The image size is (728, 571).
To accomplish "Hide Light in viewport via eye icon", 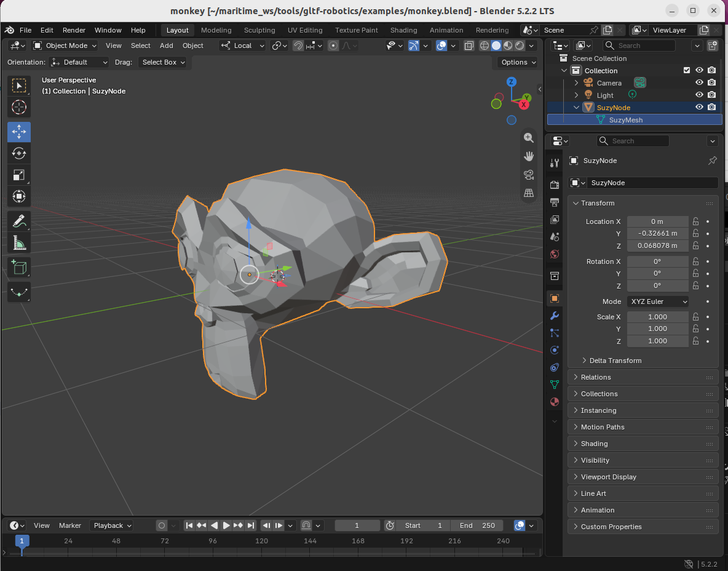I will pyautogui.click(x=699, y=94).
